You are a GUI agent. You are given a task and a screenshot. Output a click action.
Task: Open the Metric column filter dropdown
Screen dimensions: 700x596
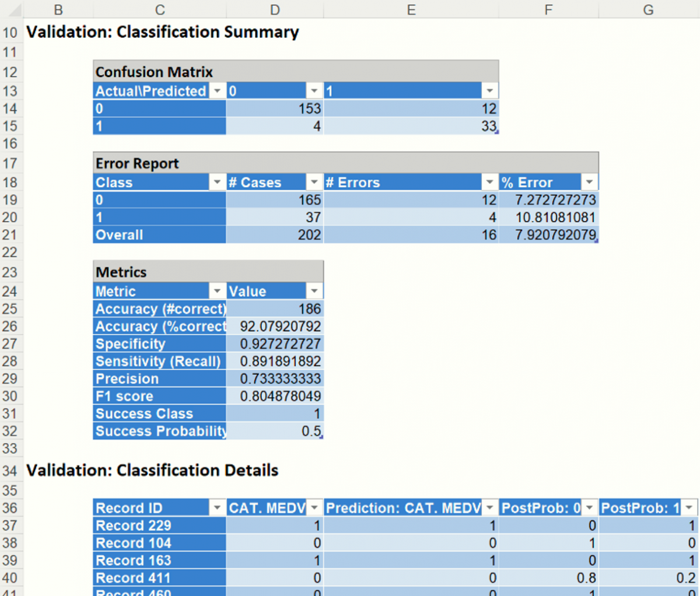[217, 291]
